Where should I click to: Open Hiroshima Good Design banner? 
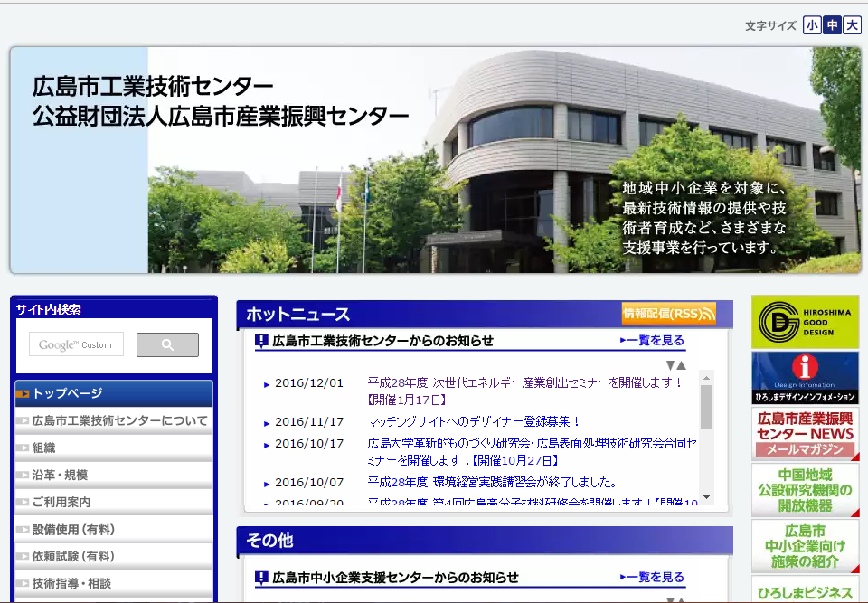point(805,322)
